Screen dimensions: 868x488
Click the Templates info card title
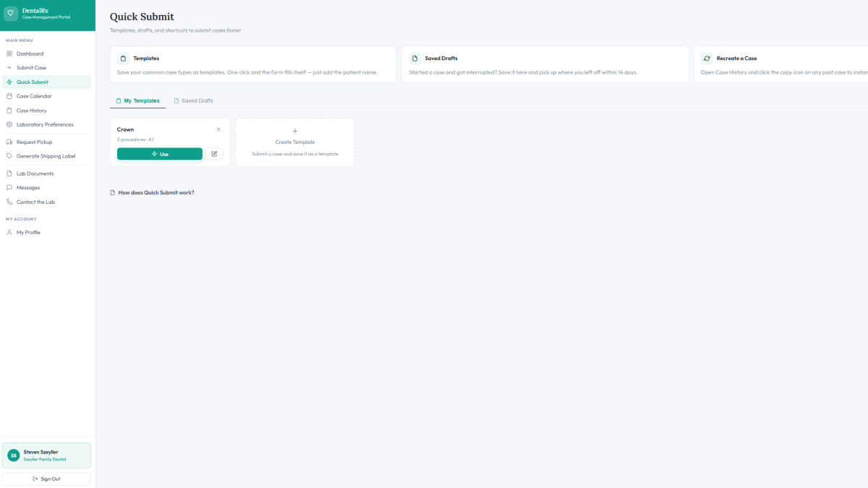(x=146, y=59)
